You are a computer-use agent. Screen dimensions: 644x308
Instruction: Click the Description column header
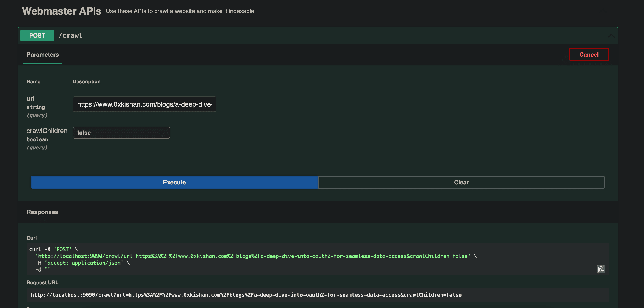click(x=86, y=82)
